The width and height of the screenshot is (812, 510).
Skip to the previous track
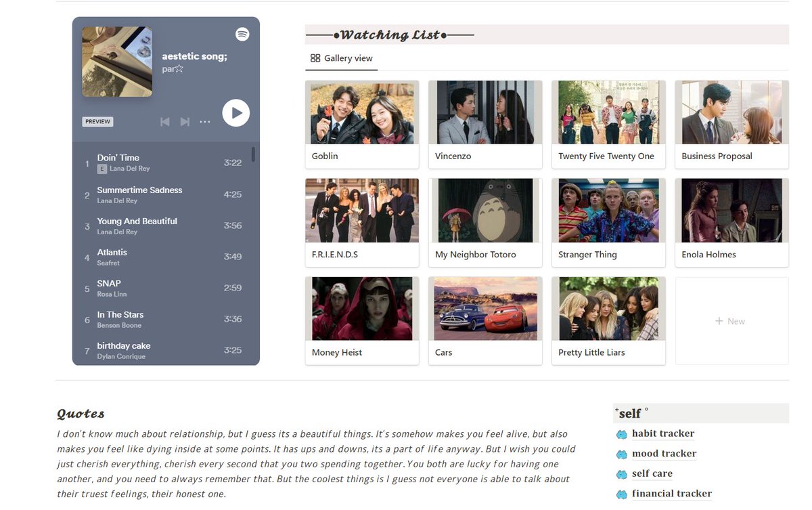(164, 122)
